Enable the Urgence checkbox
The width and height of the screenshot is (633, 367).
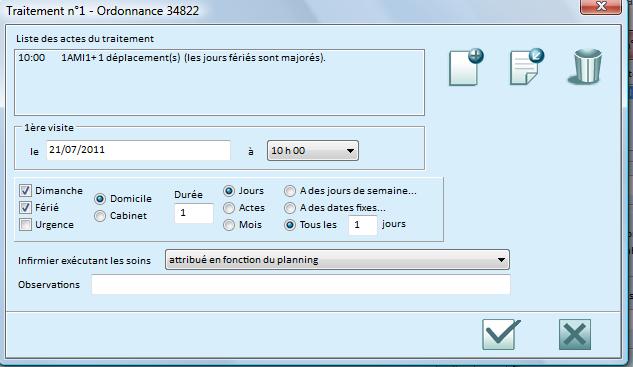click(x=25, y=224)
